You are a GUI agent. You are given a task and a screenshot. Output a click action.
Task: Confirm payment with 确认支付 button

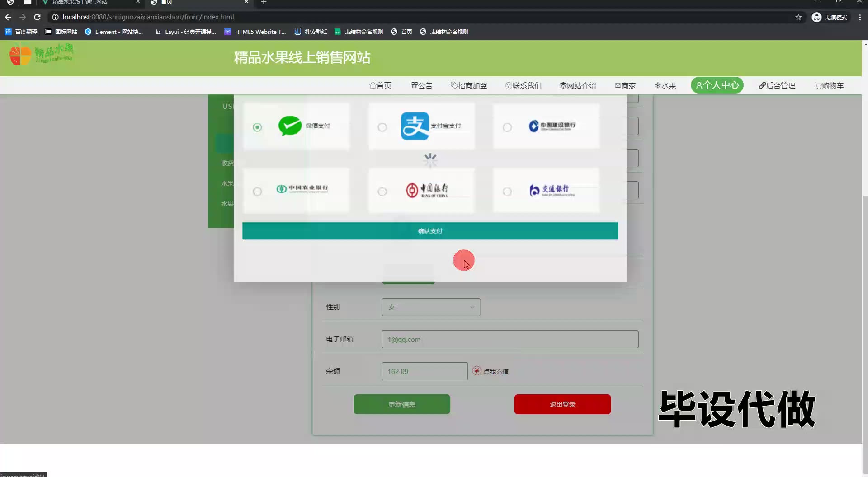430,231
